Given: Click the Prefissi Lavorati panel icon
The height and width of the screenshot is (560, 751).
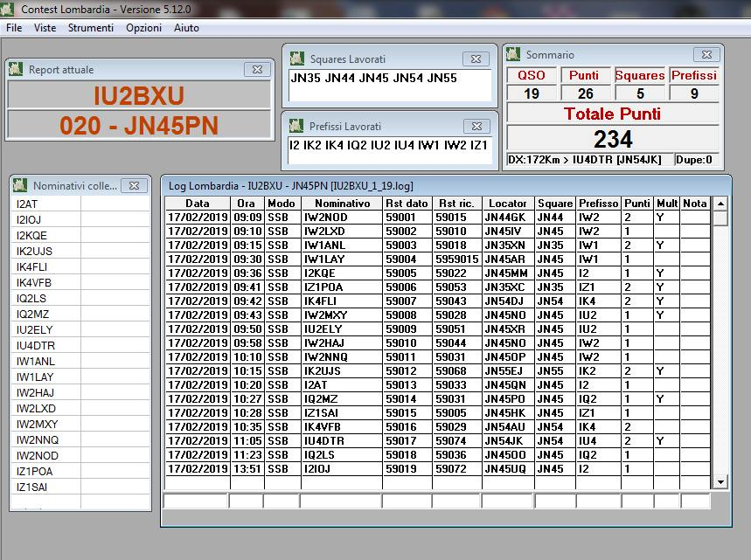Looking at the screenshot, I should pos(298,127).
